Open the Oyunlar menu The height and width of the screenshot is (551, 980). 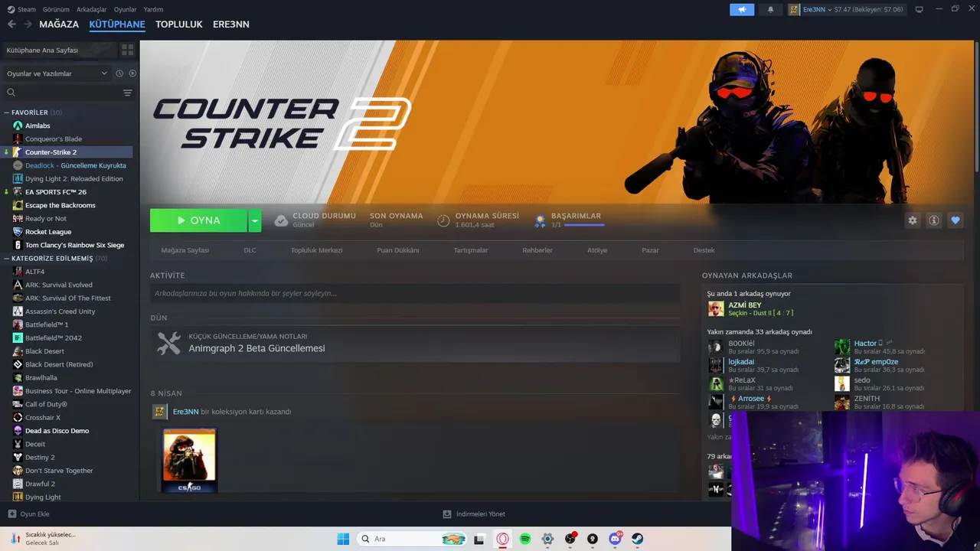[125, 9]
